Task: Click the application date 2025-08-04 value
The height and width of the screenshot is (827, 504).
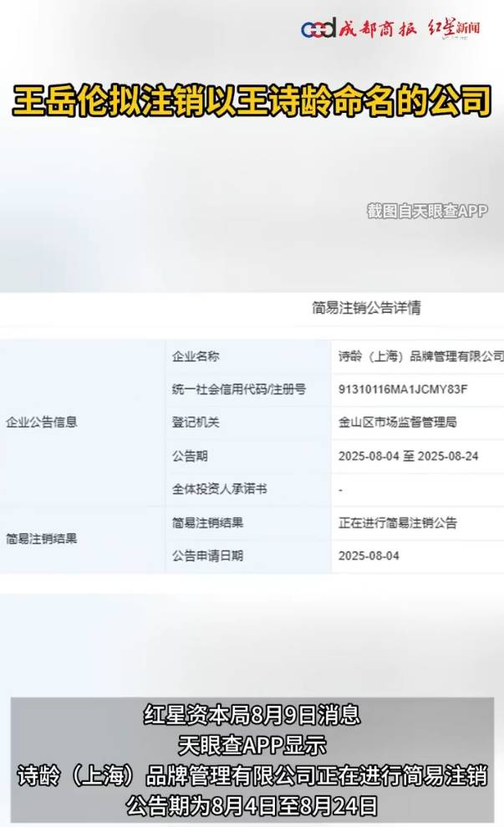Action: click(369, 555)
